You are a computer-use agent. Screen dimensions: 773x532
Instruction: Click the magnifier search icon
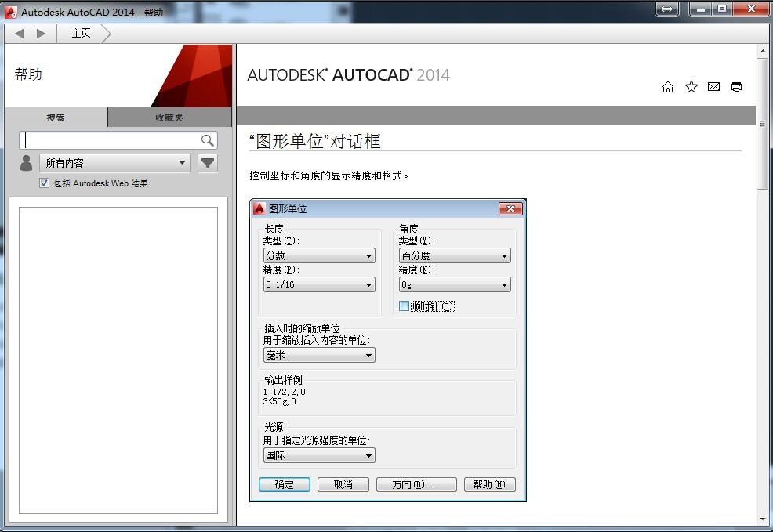[208, 140]
